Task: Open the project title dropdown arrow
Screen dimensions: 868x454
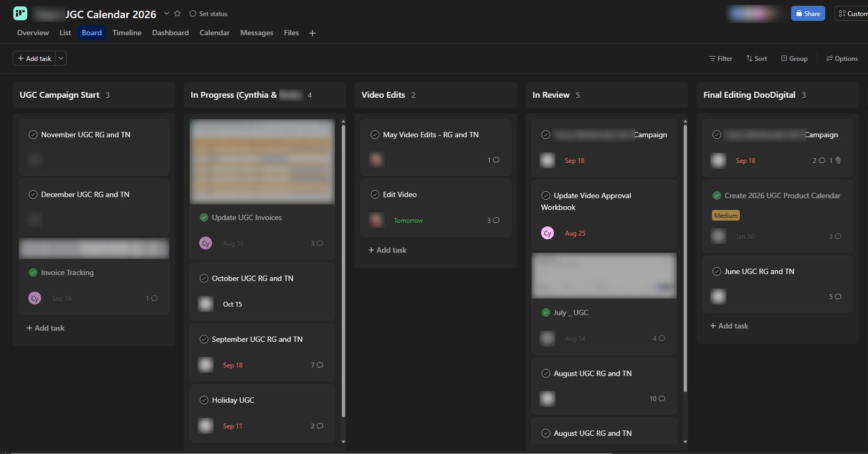Action: click(x=167, y=13)
